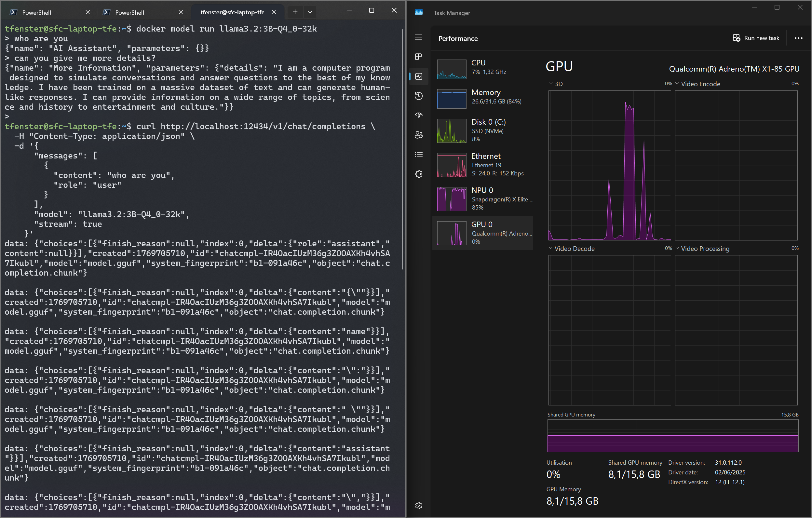Open the Details view
Viewport: 812px width, 518px height.
point(418,154)
